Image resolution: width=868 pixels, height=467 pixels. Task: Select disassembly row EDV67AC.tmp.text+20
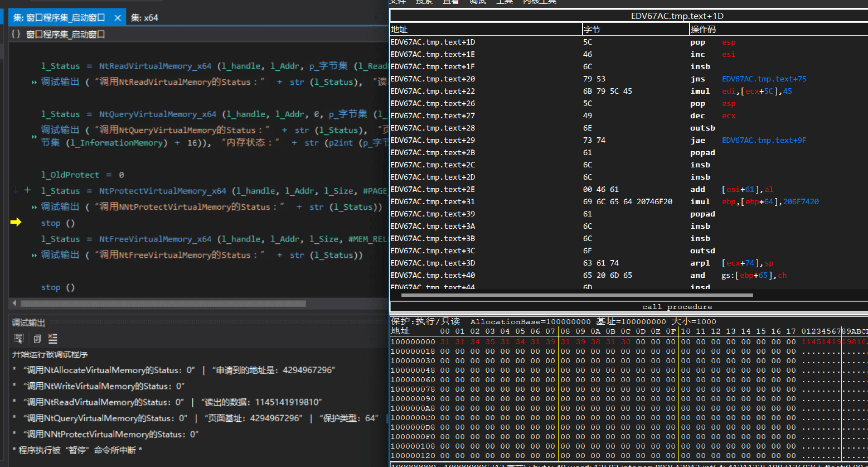629,79
